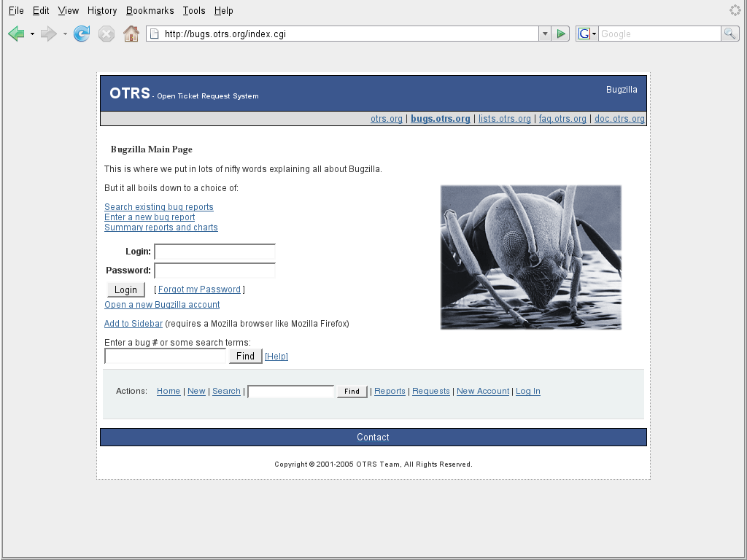Open the Bookmarks menu

click(150, 11)
